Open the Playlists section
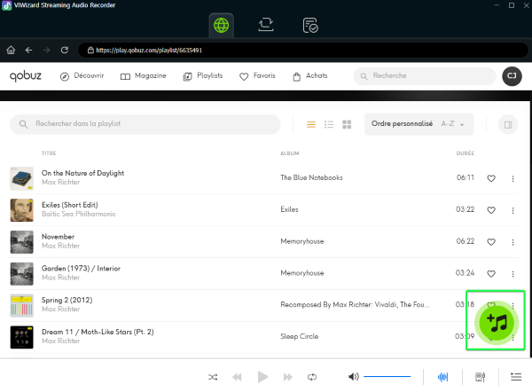This screenshot has width=532, height=392. 203,76
